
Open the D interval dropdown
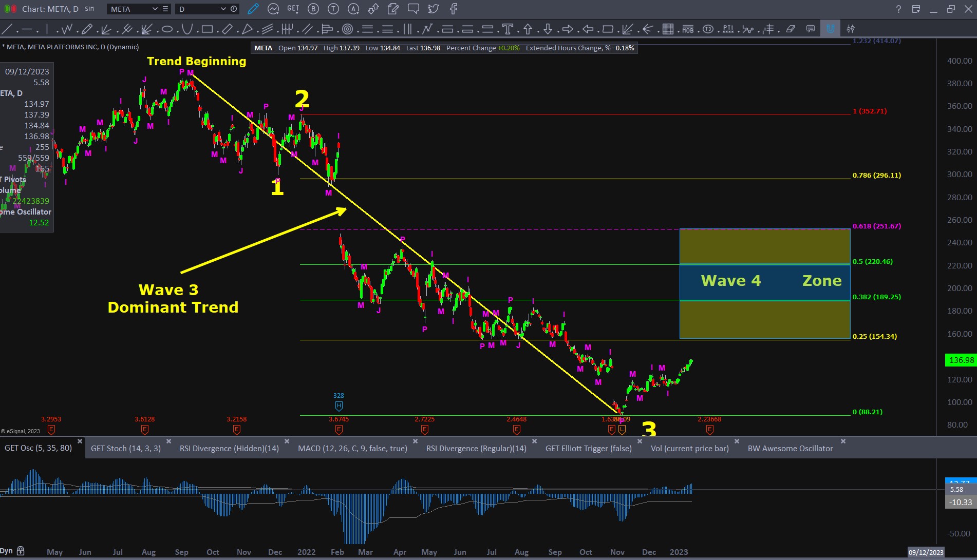point(223,9)
